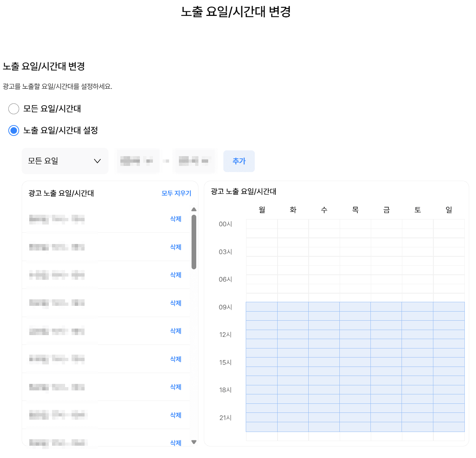This screenshot has height=458, width=476.
Task: Click 삭제 on the bottom-most list entry
Action: [176, 443]
